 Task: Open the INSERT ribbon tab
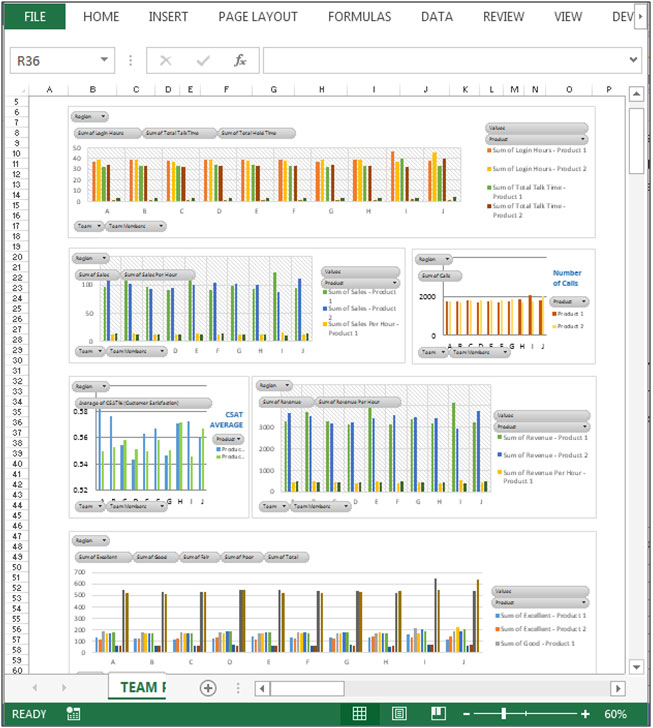tap(168, 17)
